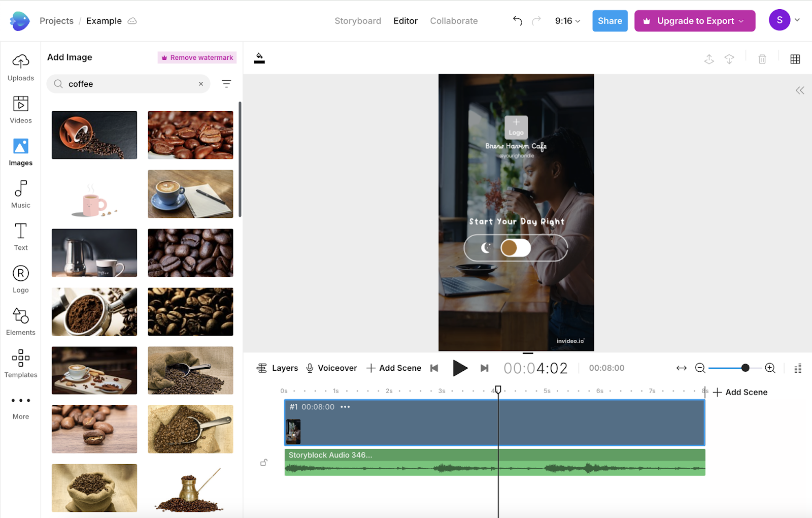Delete the scene using the trash icon
Screen dimensions: 812x518
point(762,59)
